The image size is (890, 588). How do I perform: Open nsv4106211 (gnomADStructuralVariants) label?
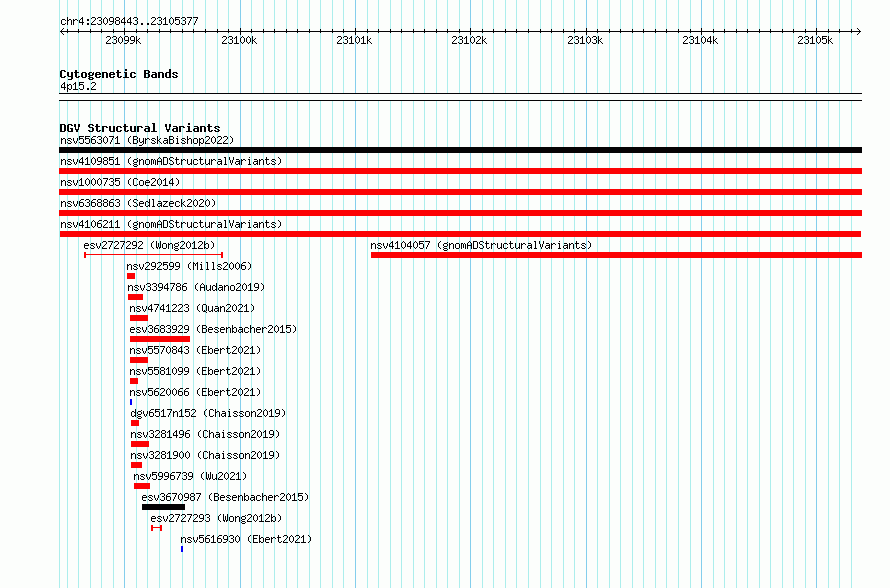coord(171,224)
